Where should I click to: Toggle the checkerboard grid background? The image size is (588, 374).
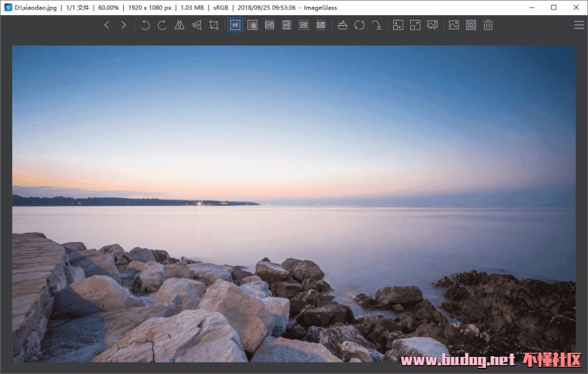[471, 25]
